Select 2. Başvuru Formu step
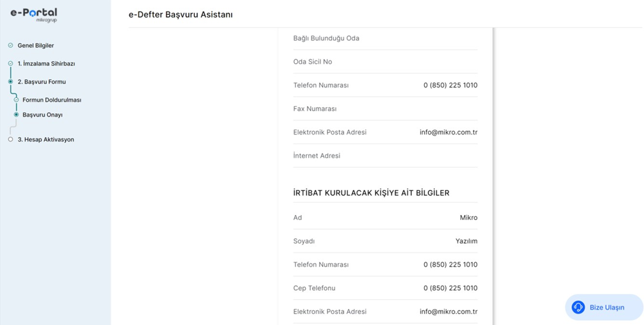 (42, 82)
